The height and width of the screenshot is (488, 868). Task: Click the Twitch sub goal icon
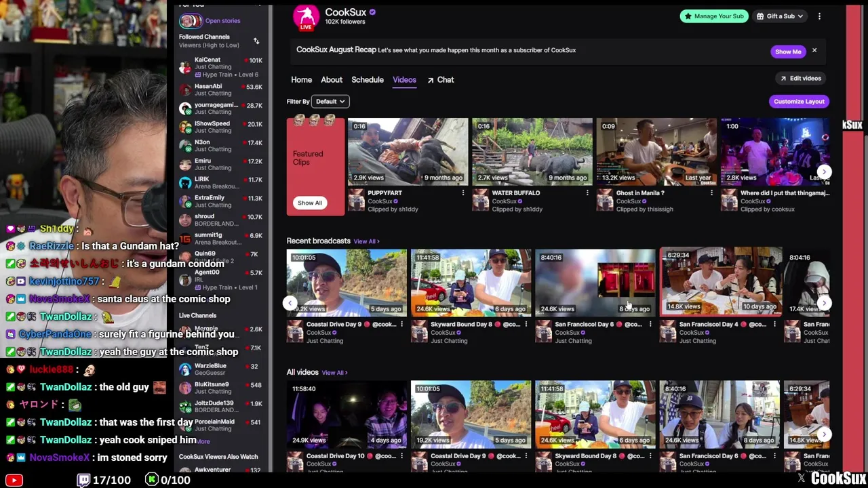point(83,480)
